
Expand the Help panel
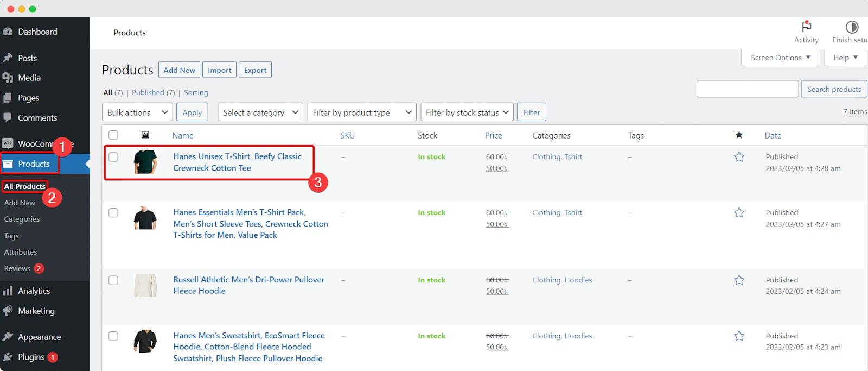coord(846,58)
